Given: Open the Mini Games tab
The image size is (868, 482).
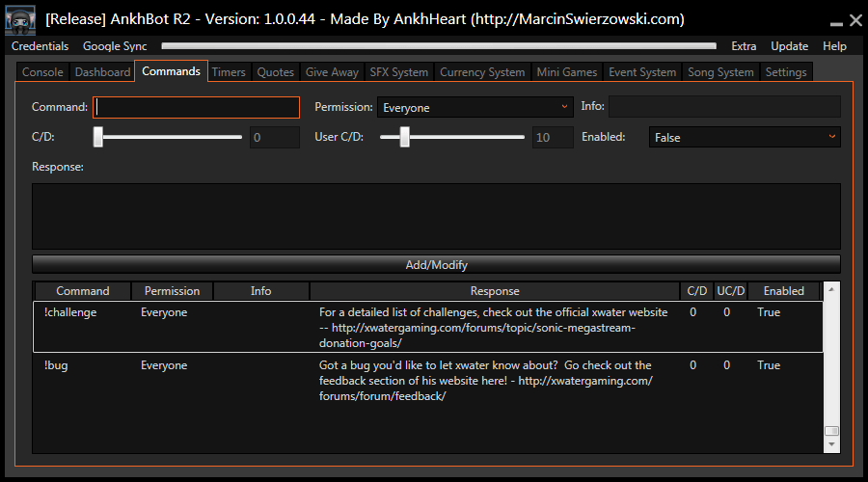Looking at the screenshot, I should pos(567,72).
